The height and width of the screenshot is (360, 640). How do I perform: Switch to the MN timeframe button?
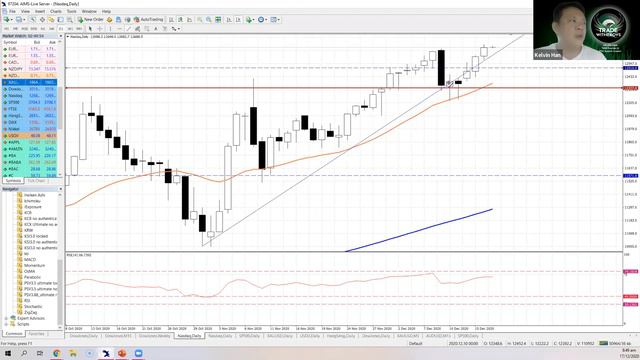tap(79, 29)
